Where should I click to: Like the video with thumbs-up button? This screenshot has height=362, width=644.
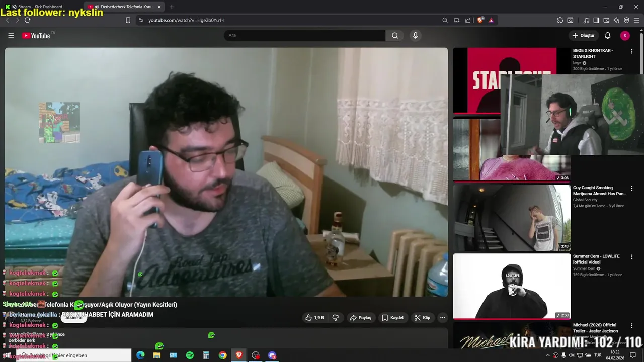pos(314,318)
